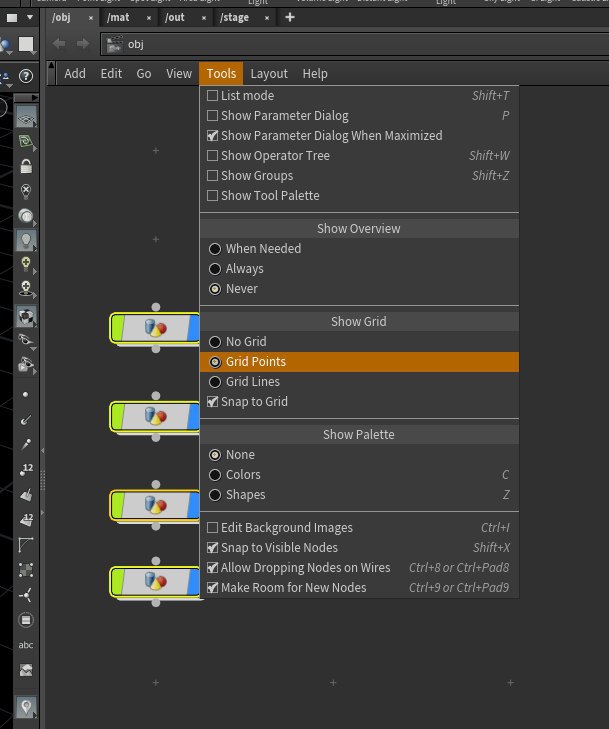Screen dimensions: 609x729
Task: Check Show Parameter Dialog
Action: point(212,116)
